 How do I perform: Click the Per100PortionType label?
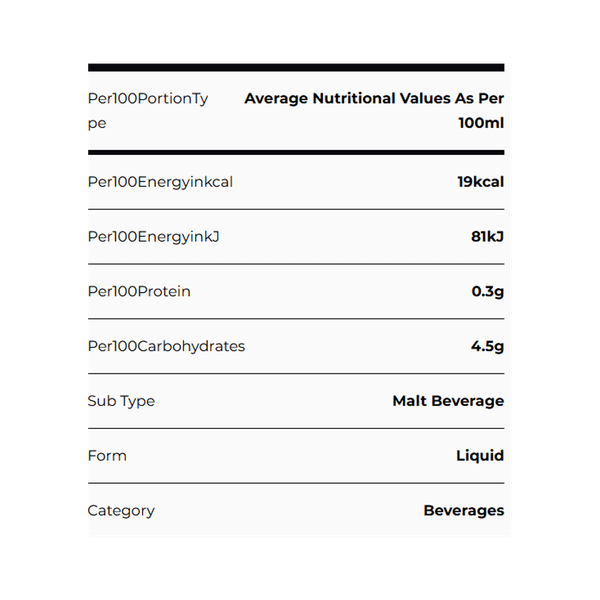[148, 111]
